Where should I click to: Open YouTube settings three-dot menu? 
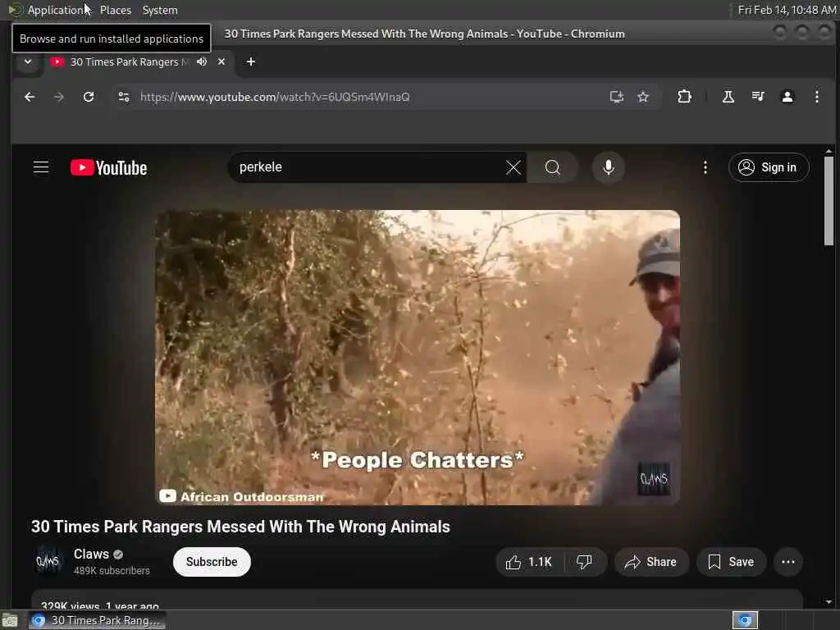click(705, 167)
